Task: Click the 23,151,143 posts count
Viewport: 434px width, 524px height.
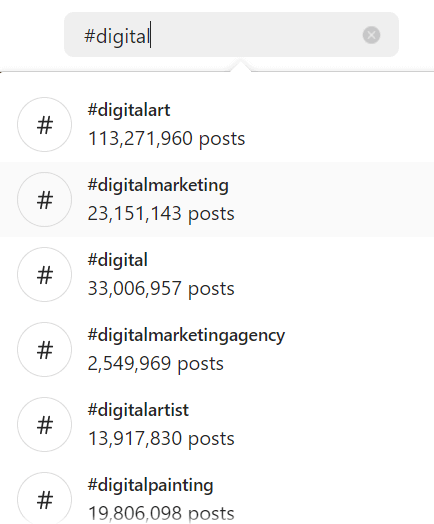Action: (x=161, y=214)
